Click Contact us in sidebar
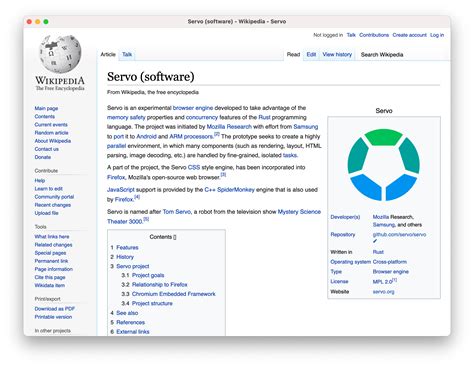Image resolution: width=474 pixels, height=367 pixels. click(47, 149)
